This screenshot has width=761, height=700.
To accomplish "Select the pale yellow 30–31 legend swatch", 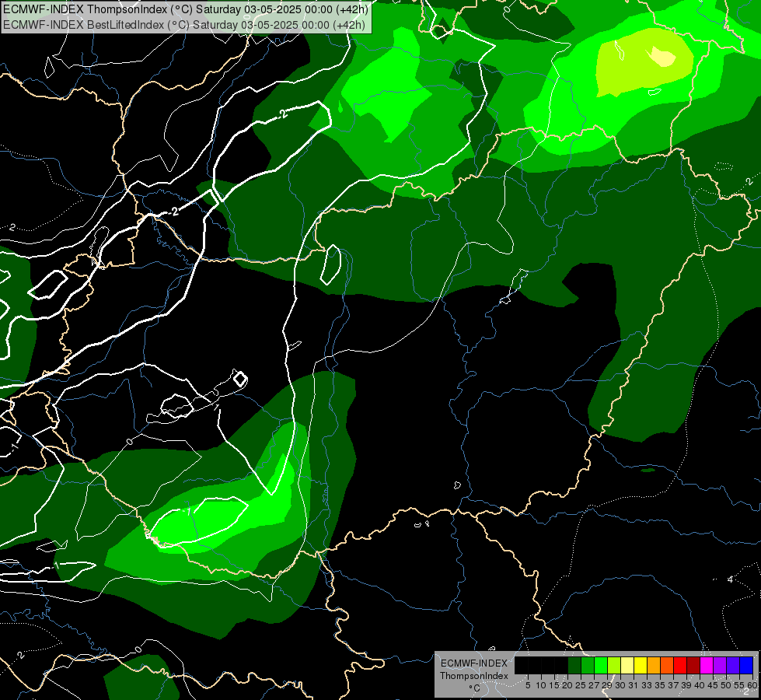I will pos(627,665).
